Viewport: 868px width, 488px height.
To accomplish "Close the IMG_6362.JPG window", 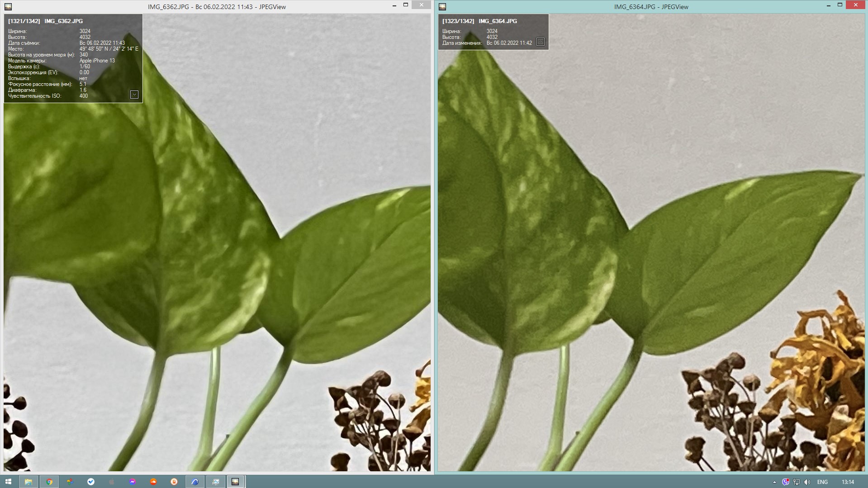I will pos(422,5).
